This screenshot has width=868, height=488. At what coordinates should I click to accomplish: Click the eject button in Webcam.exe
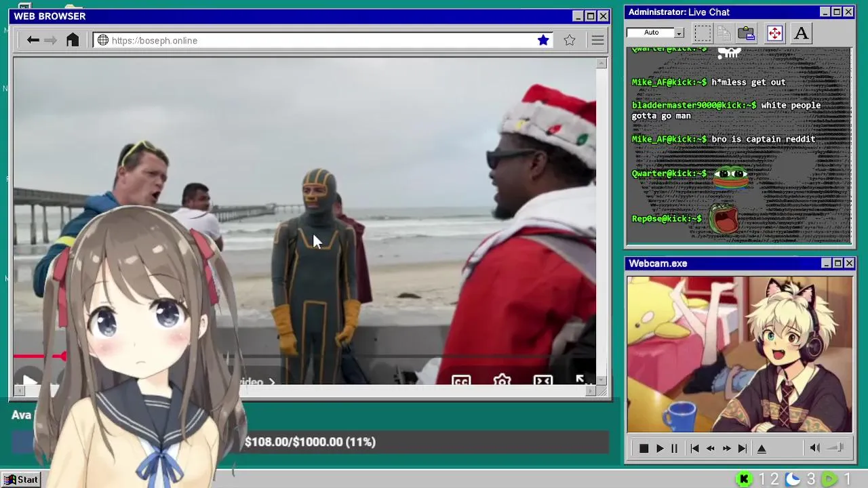[762, 449]
